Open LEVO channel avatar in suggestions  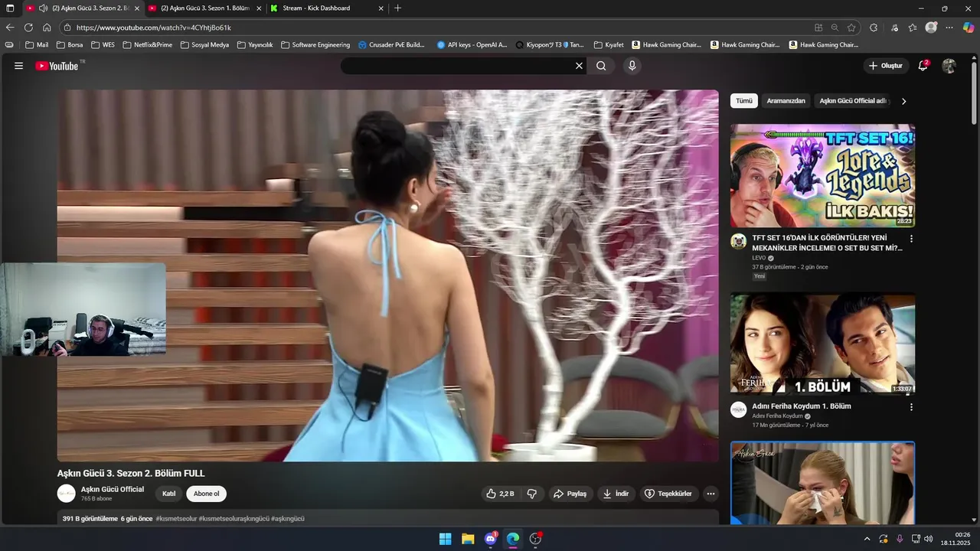[x=738, y=242]
